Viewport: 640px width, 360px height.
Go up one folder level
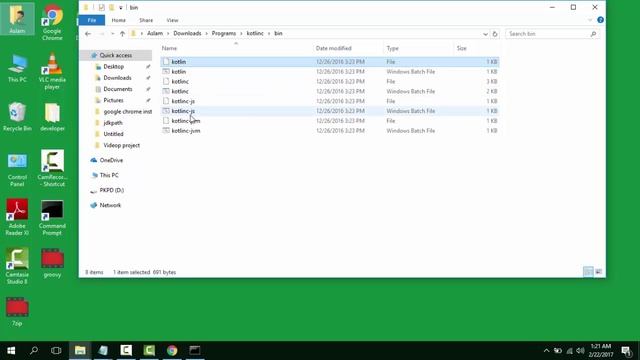point(122,34)
